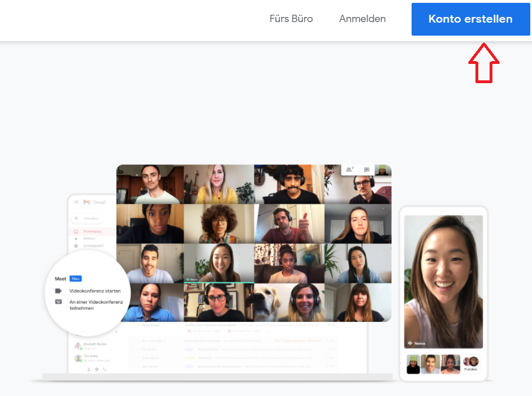Click the thumbs-up man's video tile
This screenshot has height=396, width=532.
click(289, 223)
